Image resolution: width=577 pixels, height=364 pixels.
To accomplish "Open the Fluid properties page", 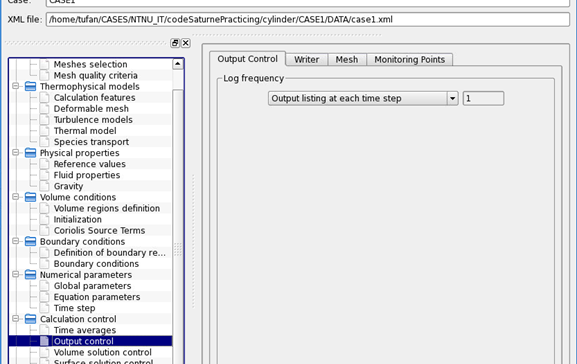I will [86, 175].
